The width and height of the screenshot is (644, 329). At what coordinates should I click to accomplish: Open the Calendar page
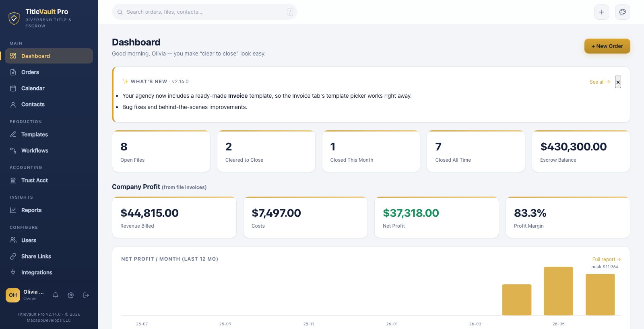tap(49, 88)
